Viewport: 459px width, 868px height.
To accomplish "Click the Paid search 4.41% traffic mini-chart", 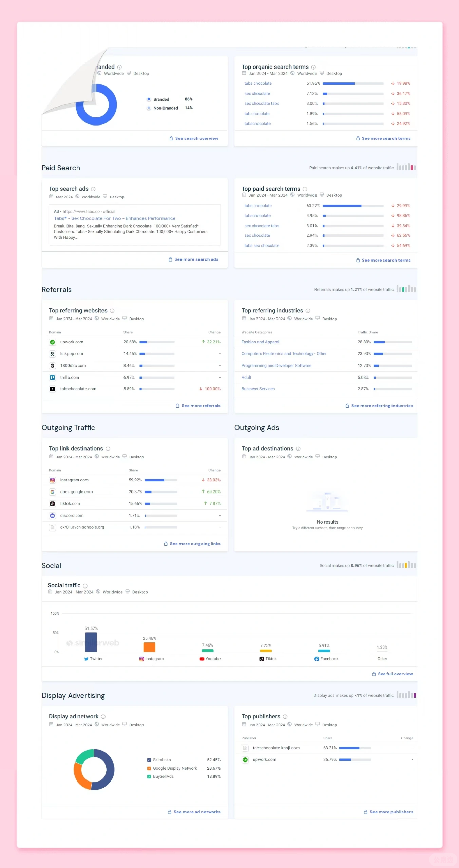I will pos(406,167).
